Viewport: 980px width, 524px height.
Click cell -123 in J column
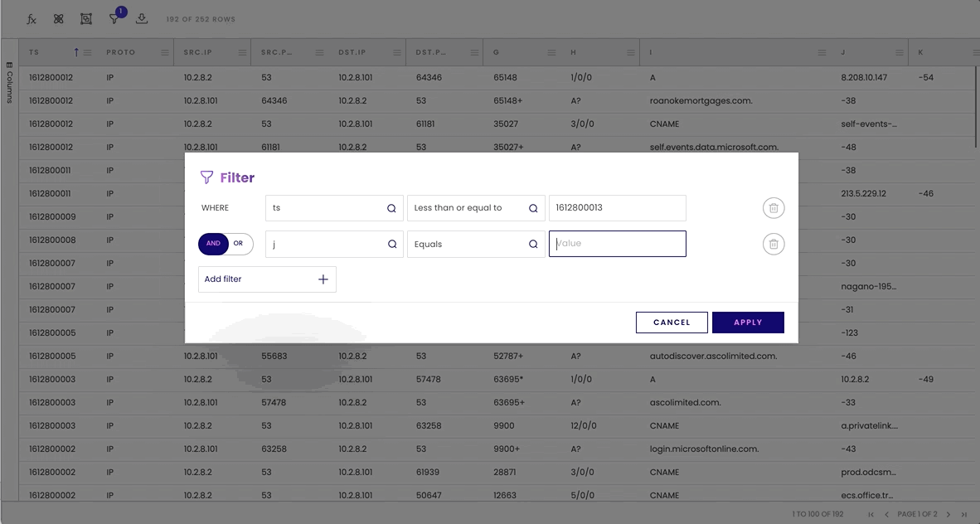pos(849,333)
